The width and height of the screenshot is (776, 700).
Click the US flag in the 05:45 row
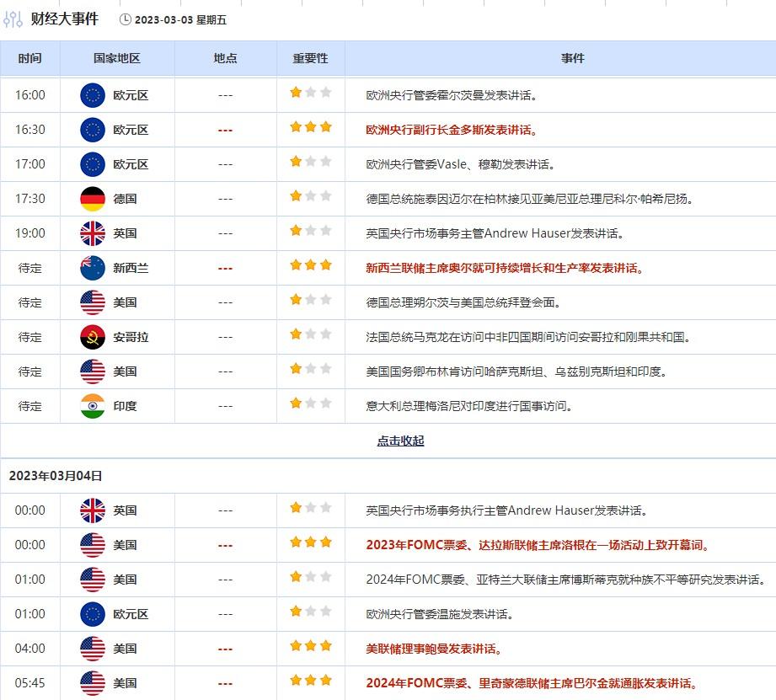pyautogui.click(x=93, y=683)
